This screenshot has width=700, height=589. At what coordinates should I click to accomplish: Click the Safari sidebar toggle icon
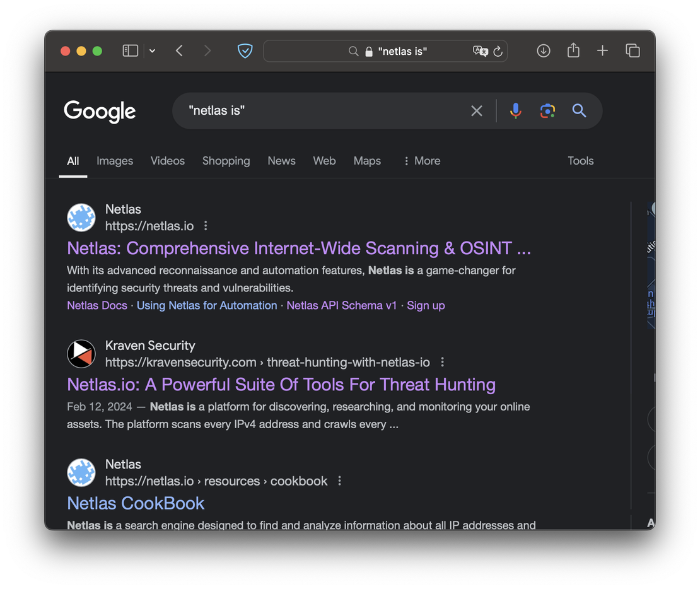pyautogui.click(x=130, y=51)
